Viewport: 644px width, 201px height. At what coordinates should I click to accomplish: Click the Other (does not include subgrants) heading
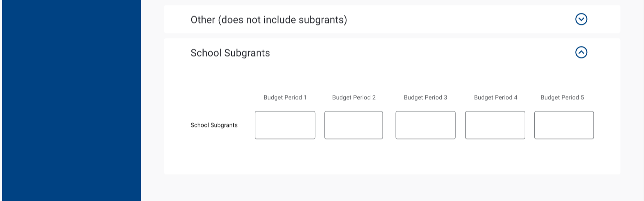pyautogui.click(x=269, y=20)
